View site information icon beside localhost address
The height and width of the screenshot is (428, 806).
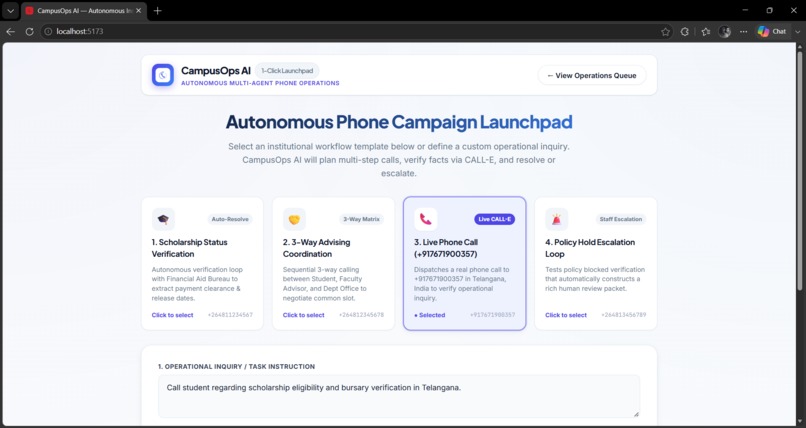48,31
